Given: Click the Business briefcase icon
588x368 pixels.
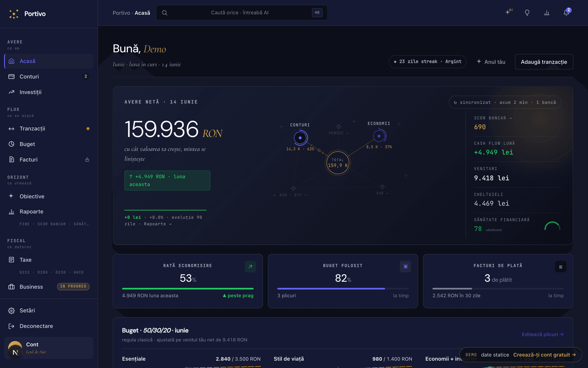Looking at the screenshot, I should tap(11, 287).
